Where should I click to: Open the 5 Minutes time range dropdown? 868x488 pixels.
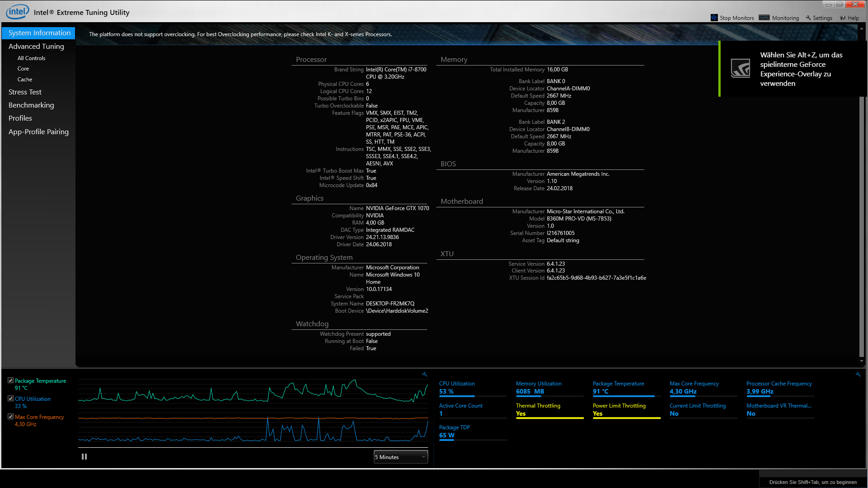tap(401, 457)
